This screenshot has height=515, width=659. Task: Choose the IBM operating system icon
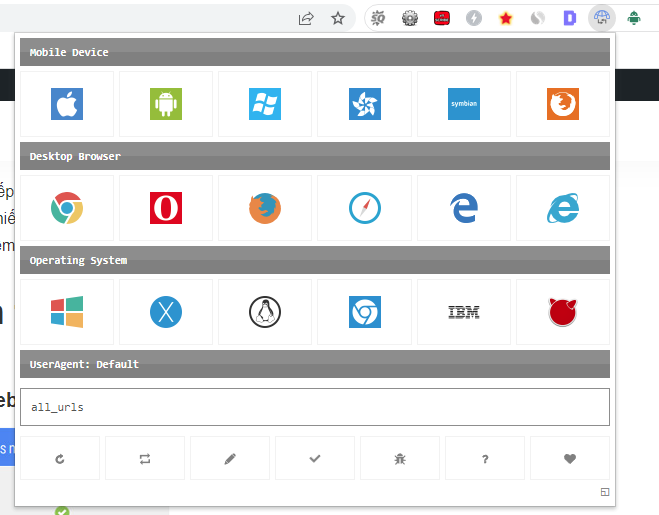tap(464, 312)
